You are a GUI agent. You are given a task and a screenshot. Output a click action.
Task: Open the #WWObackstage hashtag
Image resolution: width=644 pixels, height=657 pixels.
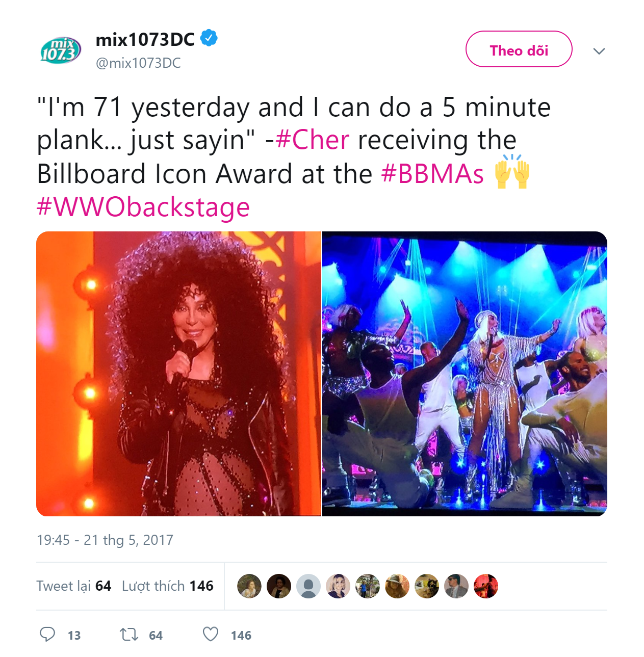coord(143,207)
